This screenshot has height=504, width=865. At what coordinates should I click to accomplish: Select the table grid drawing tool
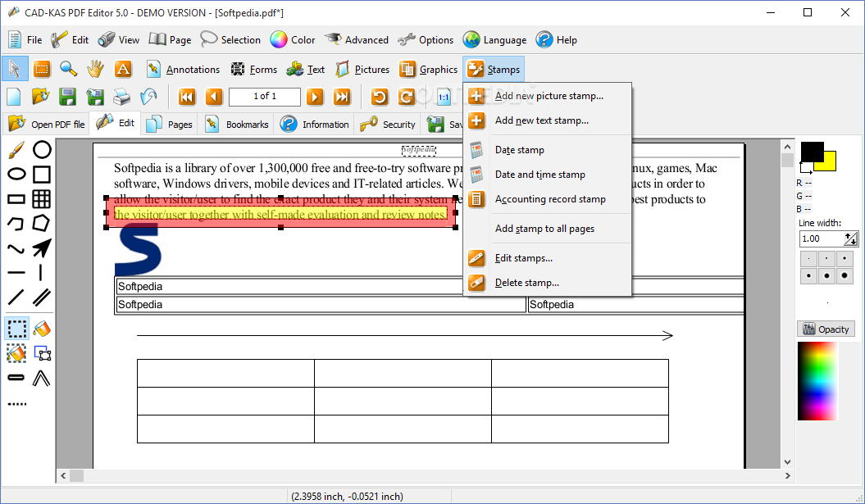coord(42,199)
